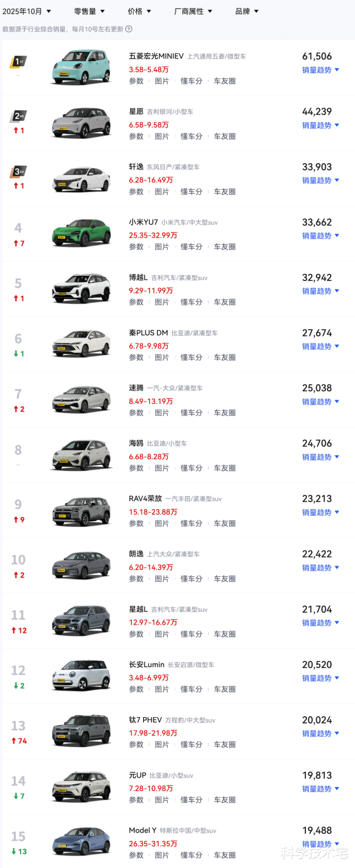The height and width of the screenshot is (868, 355).
Task: Expand the 价格 filter dropdown
Action: click(140, 11)
